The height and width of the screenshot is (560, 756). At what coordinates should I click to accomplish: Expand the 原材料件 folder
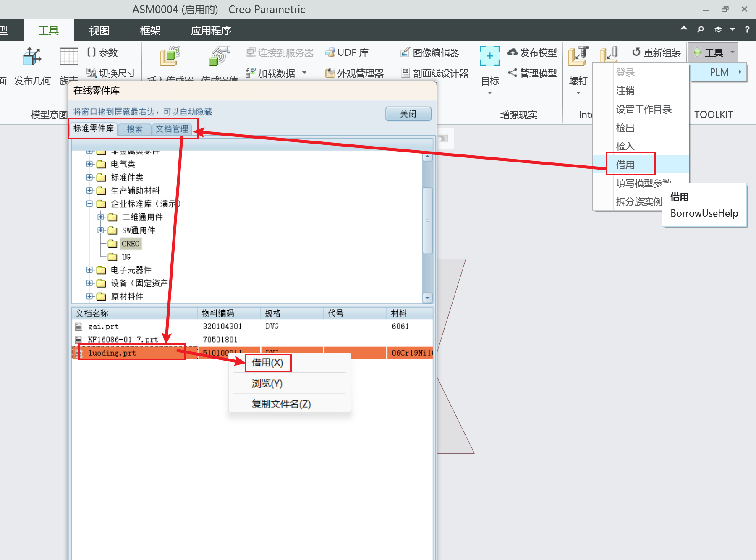89,296
